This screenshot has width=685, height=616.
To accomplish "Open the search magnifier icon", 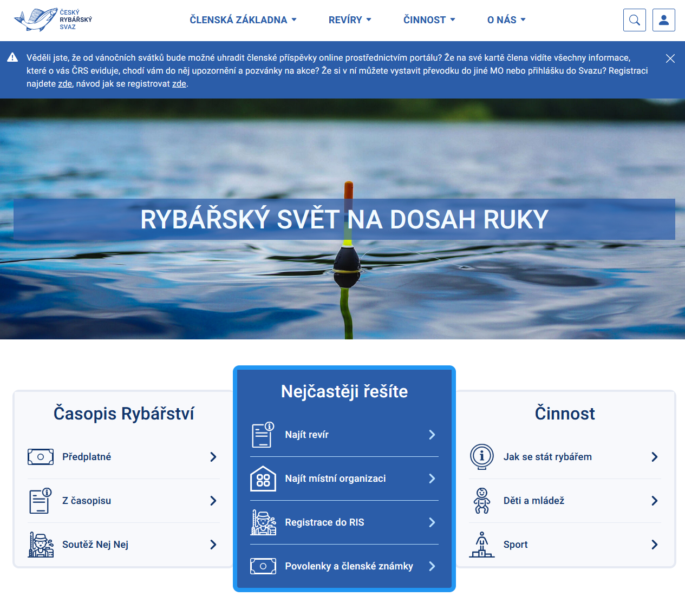I will pyautogui.click(x=634, y=20).
